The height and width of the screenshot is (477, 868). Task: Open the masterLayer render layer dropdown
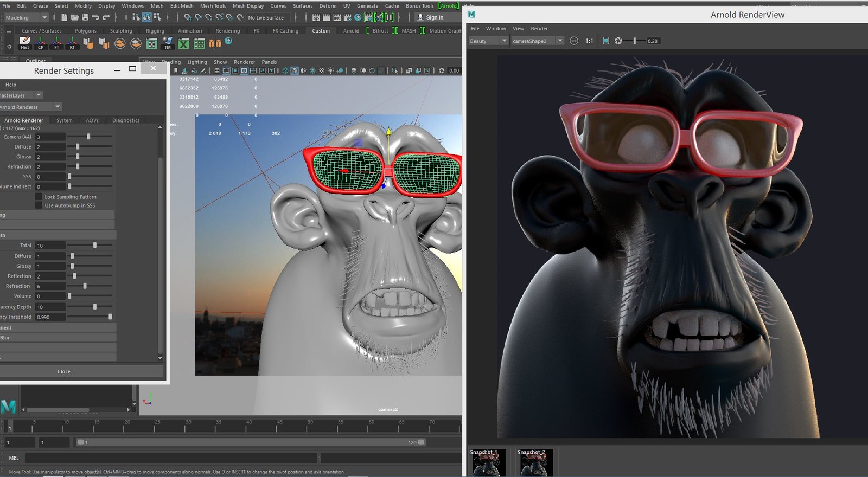[21, 95]
